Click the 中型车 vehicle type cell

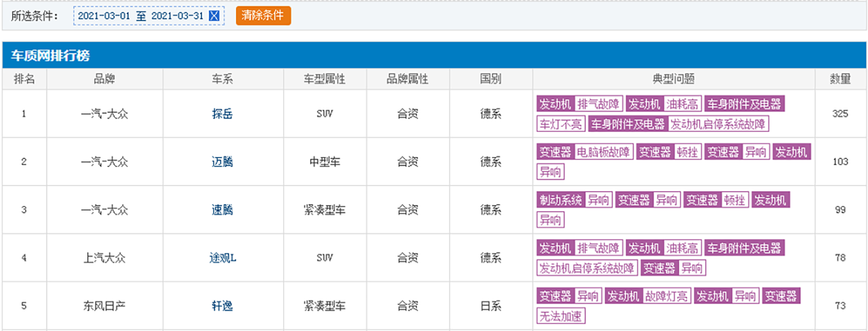tap(325, 162)
